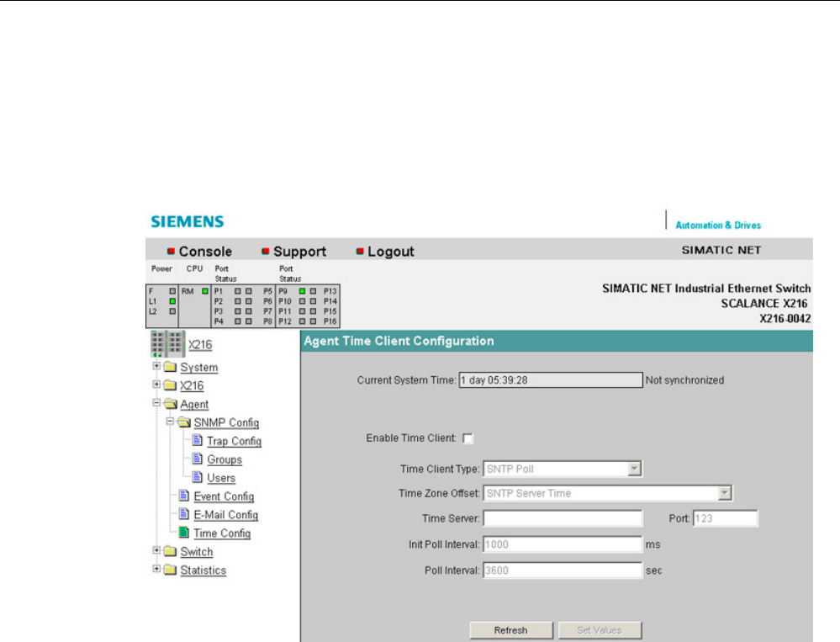Click the green P9 port status LED

click(x=302, y=291)
